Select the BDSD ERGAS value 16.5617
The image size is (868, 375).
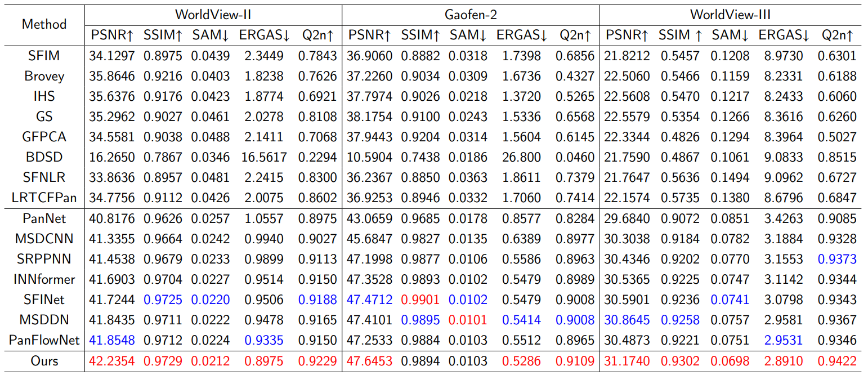coord(263,157)
